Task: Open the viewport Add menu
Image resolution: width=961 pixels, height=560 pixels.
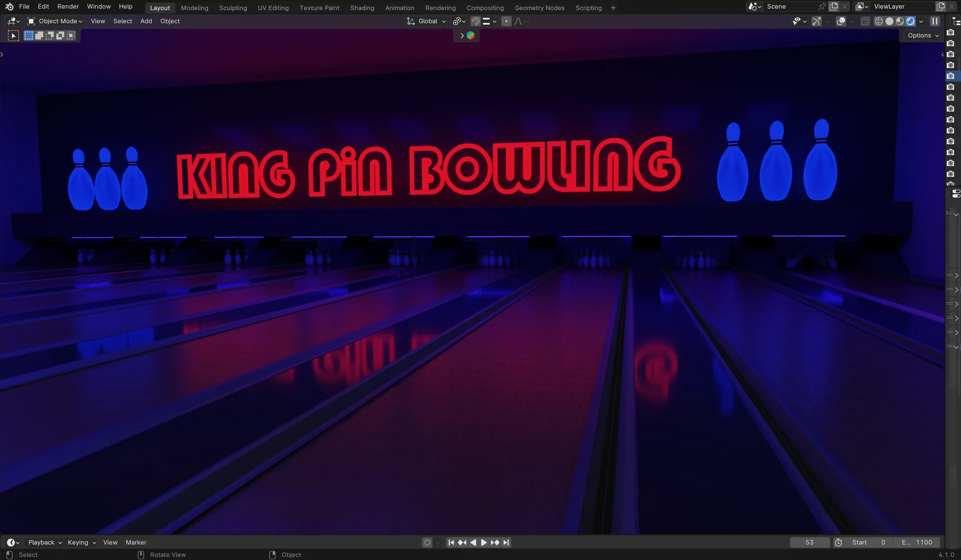Action: (x=146, y=21)
